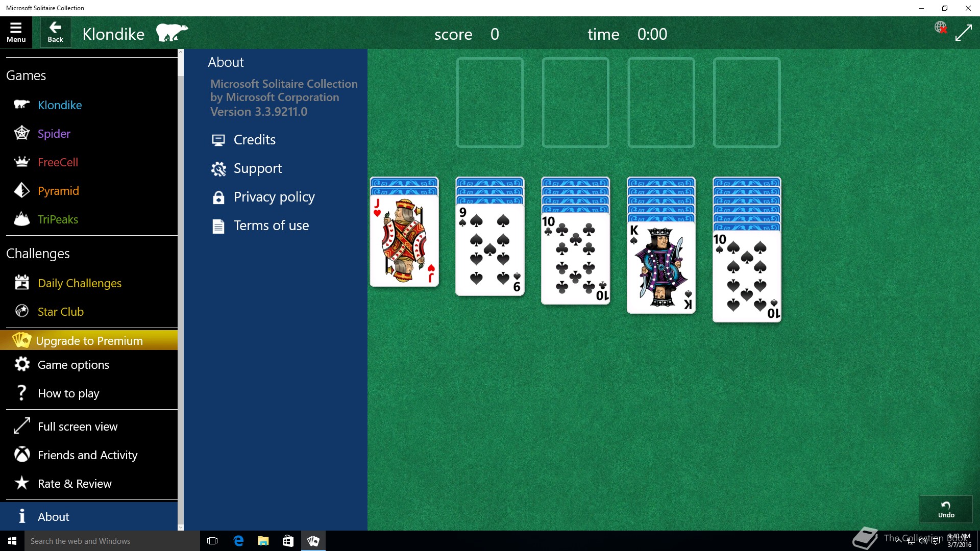Click the Game options gear icon
Viewport: 980px width, 551px height.
(x=21, y=364)
